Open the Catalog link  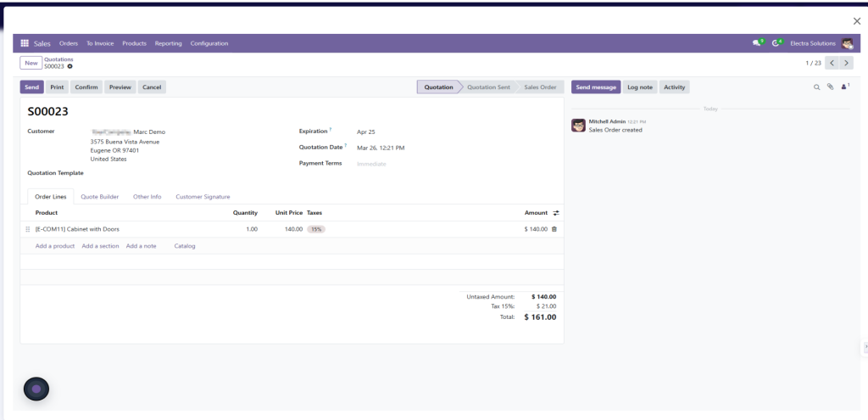pos(185,246)
